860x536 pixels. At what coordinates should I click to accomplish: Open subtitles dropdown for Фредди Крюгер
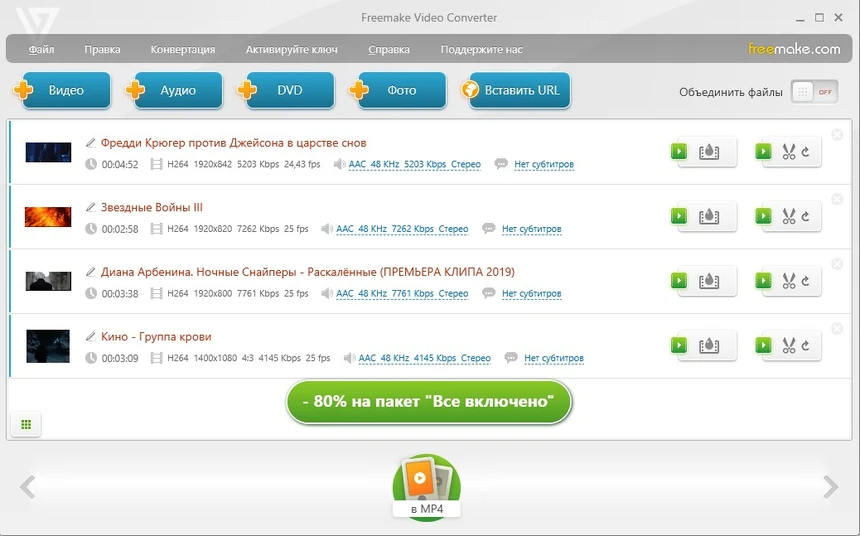544,164
